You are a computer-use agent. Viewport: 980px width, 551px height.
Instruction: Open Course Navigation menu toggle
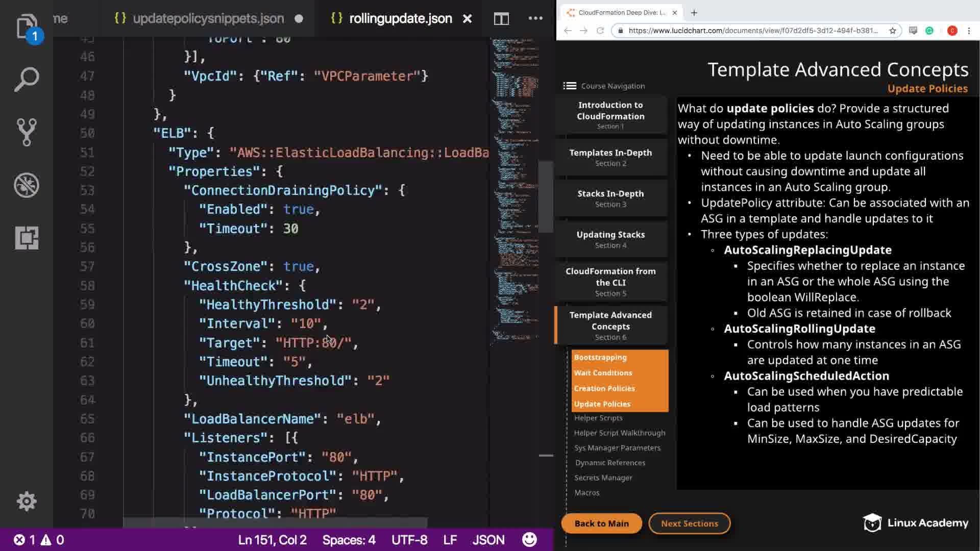click(570, 86)
